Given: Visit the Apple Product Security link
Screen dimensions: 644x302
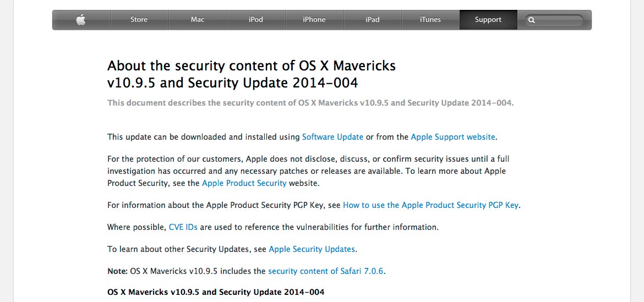Looking at the screenshot, I should coord(244,183).
